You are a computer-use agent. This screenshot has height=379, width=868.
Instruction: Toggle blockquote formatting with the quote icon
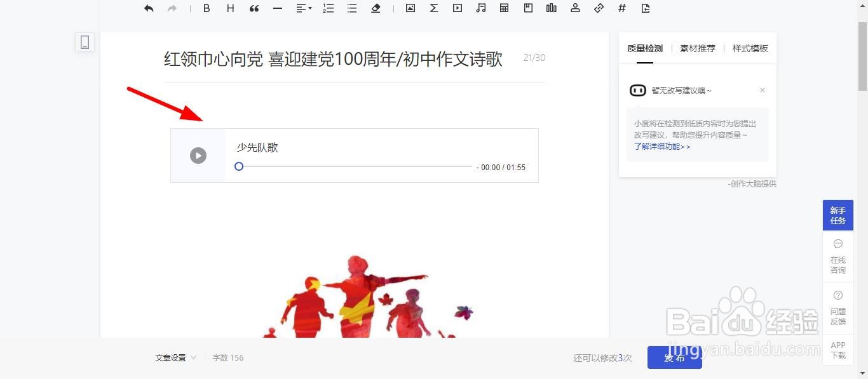coord(254,8)
